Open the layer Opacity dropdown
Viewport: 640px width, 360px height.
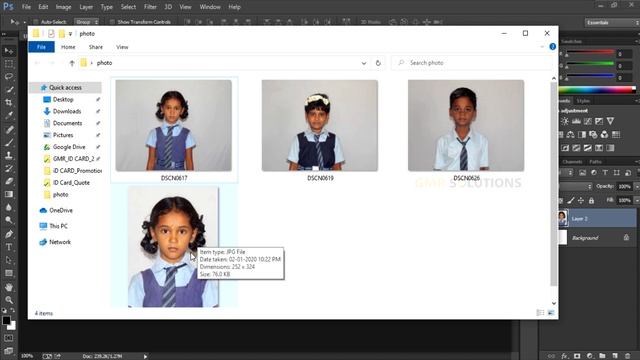[x=637, y=186]
